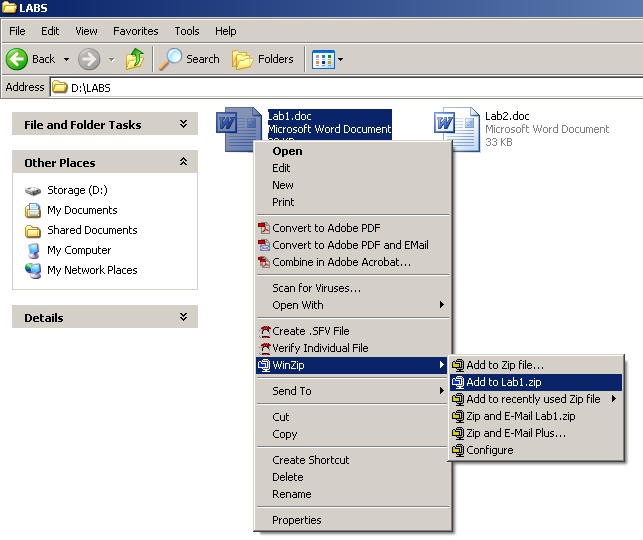The width and height of the screenshot is (643, 540).
Task: Click the Storage (D:) drive icon
Action: tap(33, 191)
